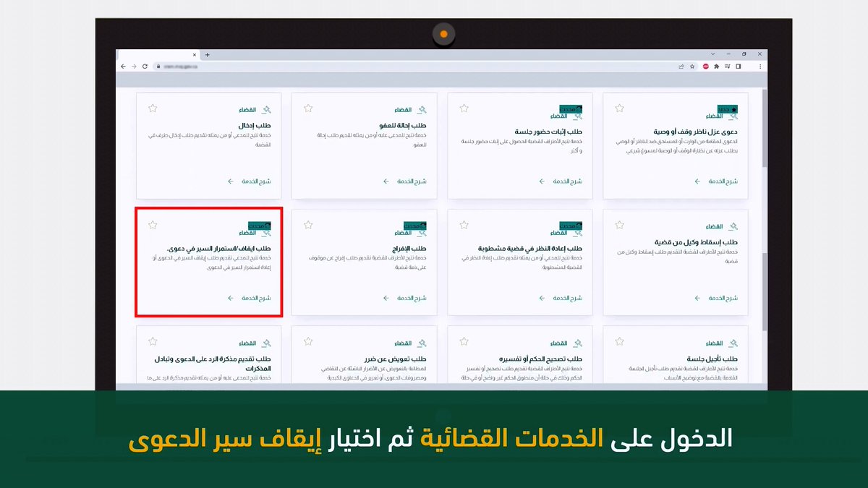Bookmark this page with the star icon

[x=692, y=66]
